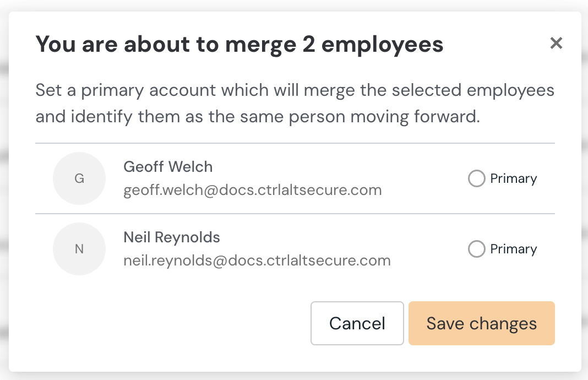588x380 pixels.
Task: Click Geoff Welch's G avatar
Action: coord(79,178)
